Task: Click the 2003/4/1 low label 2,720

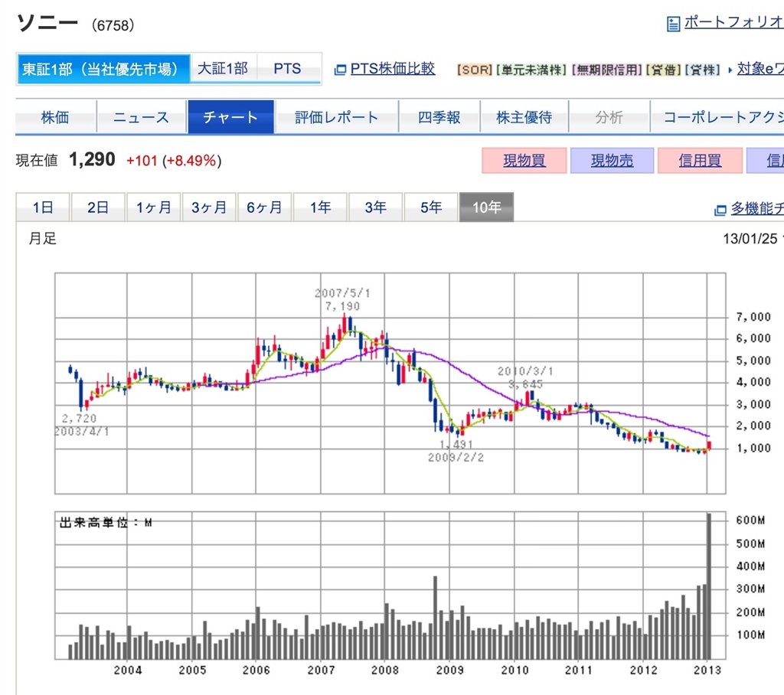Action: click(x=79, y=418)
